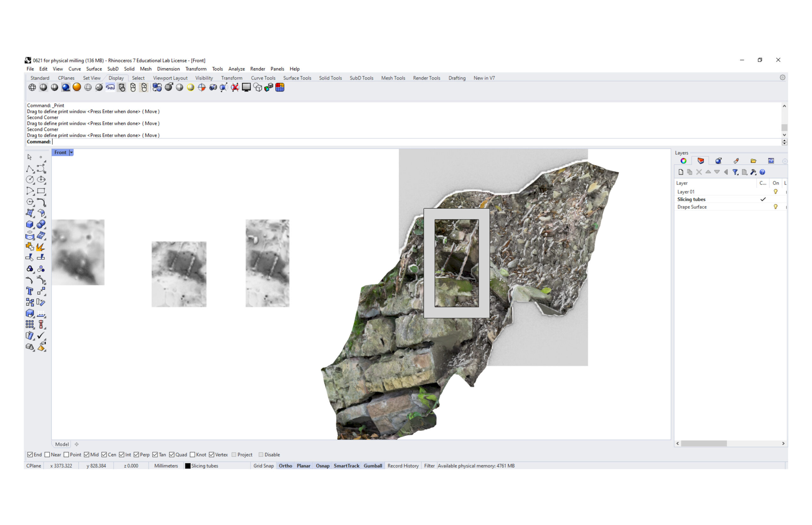The width and height of the screenshot is (812, 525).
Task: Click Record History status button
Action: (x=403, y=466)
